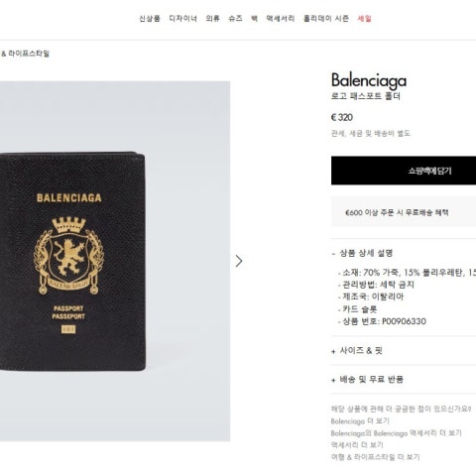Open the 신상품 menu
The image size is (476, 476).
[150, 19]
